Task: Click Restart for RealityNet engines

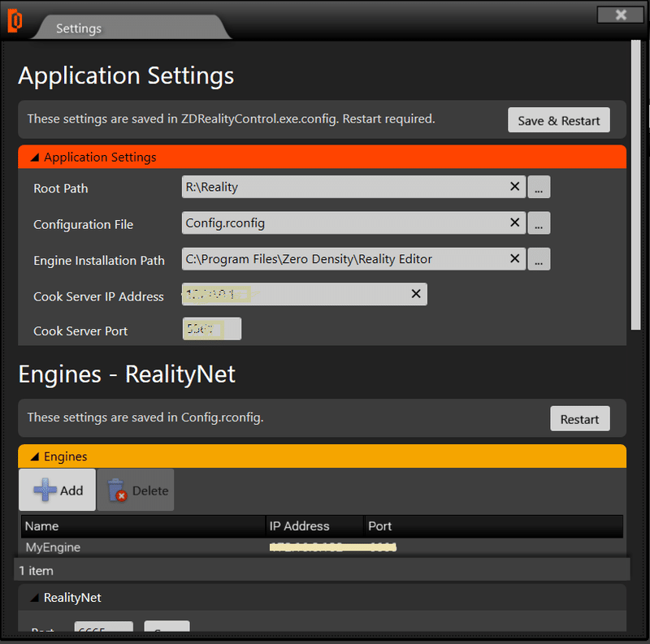Action: tap(579, 419)
